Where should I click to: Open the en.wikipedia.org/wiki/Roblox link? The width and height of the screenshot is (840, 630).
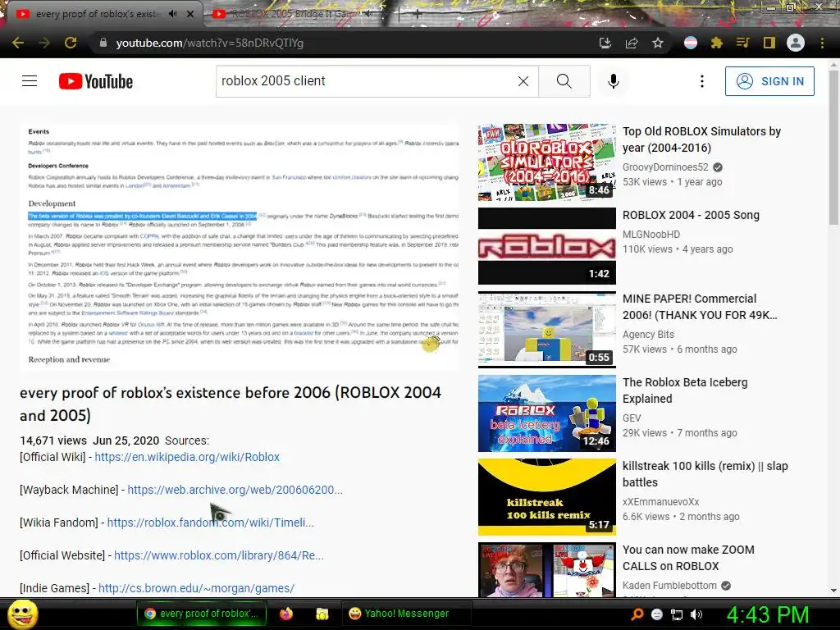tap(187, 457)
